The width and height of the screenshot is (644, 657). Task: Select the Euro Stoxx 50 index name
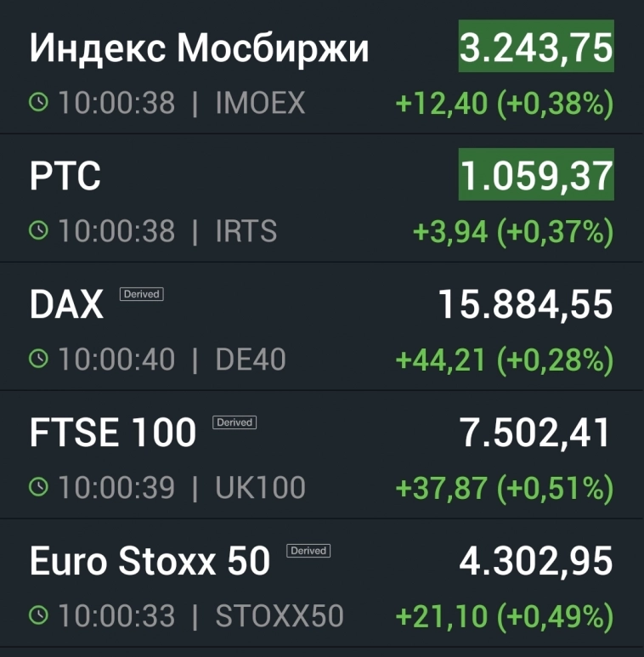point(150,561)
